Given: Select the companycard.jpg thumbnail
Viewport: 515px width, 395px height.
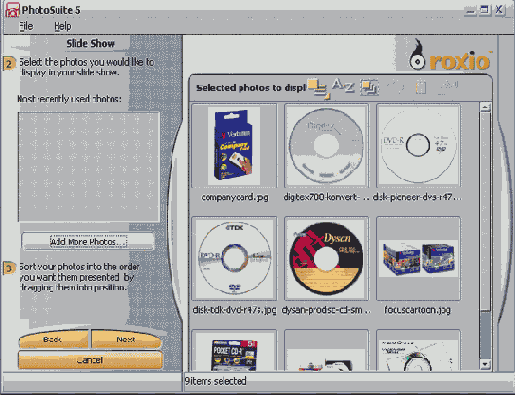Looking at the screenshot, I should click(234, 146).
